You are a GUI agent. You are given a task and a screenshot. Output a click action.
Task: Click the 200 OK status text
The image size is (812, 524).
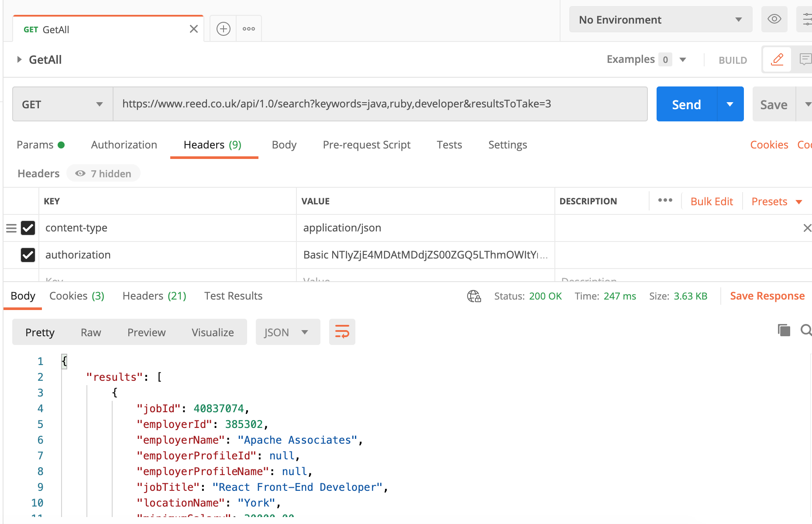click(x=545, y=296)
